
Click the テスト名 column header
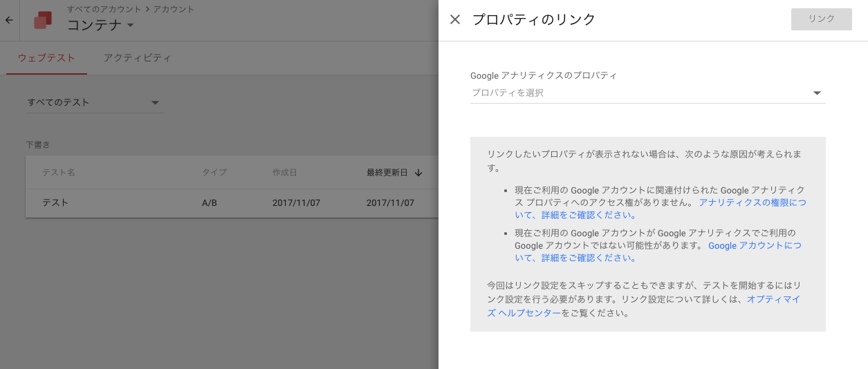[59, 172]
